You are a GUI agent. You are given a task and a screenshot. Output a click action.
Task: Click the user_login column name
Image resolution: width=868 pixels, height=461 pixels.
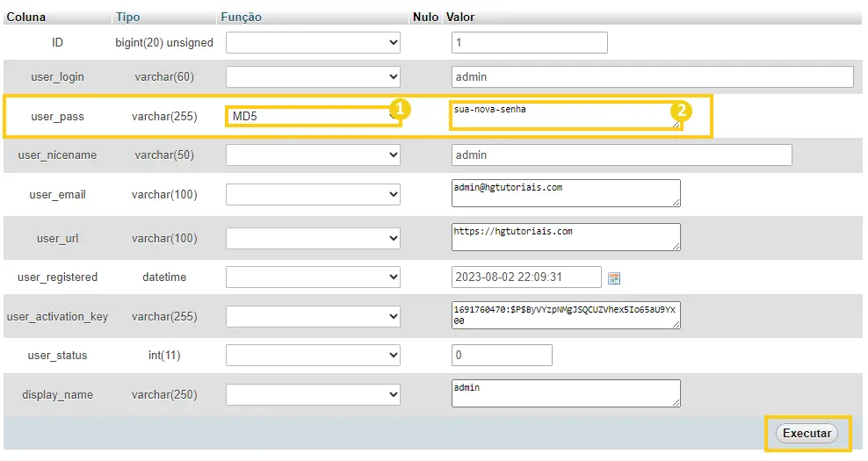click(x=58, y=77)
